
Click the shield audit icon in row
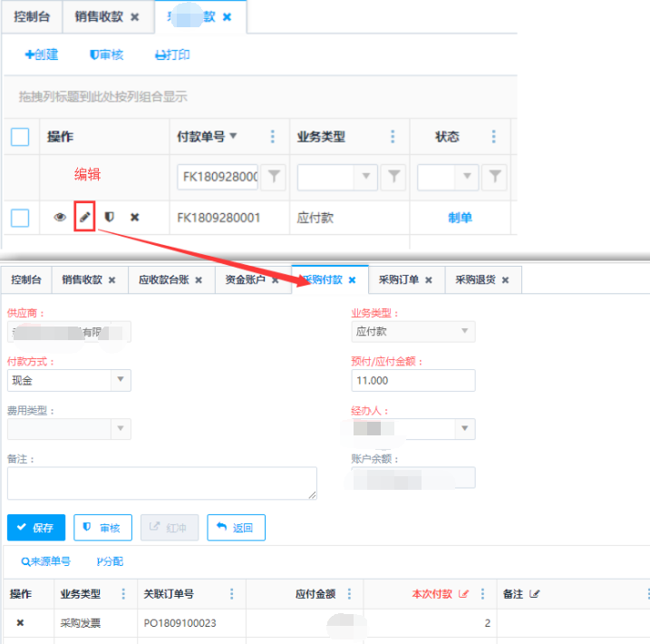110,218
